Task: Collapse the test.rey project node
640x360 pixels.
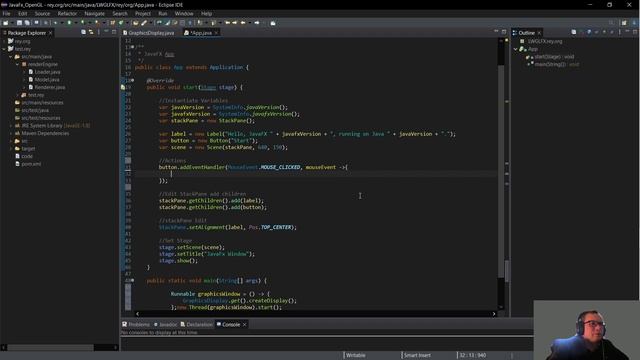Action: (x=4, y=49)
